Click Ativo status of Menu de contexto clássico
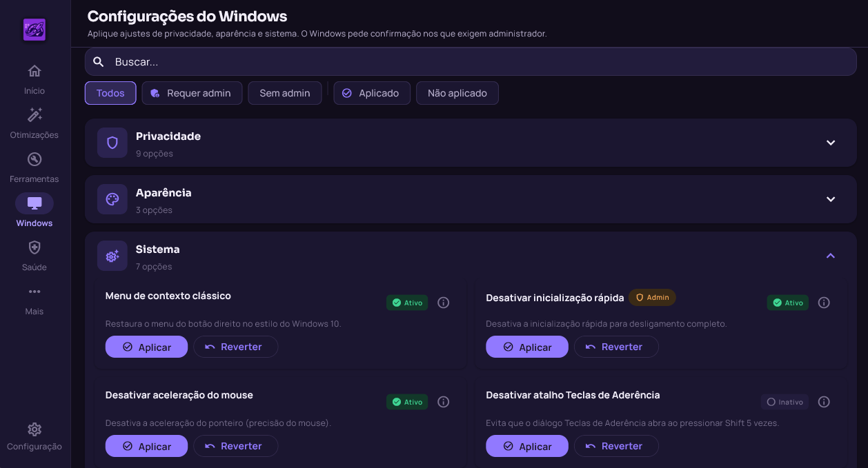868x468 pixels. click(x=407, y=303)
